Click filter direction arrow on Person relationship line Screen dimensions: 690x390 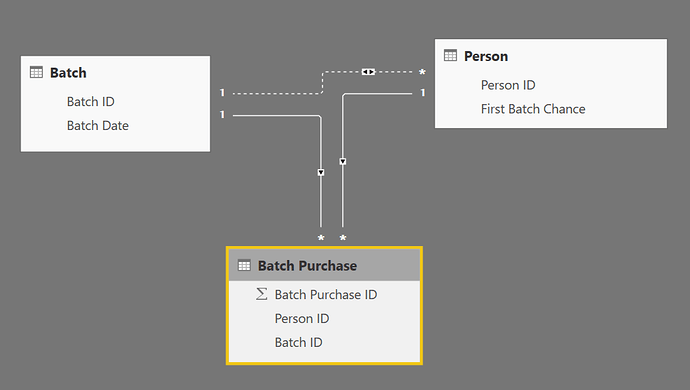pos(343,162)
